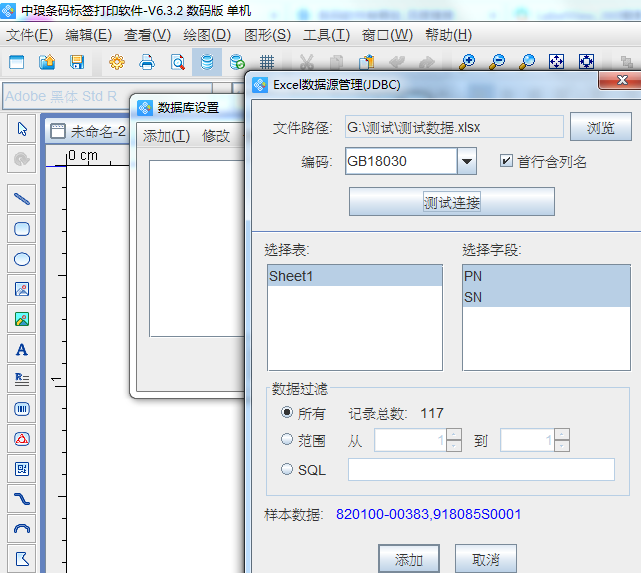Click the save document icon
The image size is (641, 573).
click(77, 62)
